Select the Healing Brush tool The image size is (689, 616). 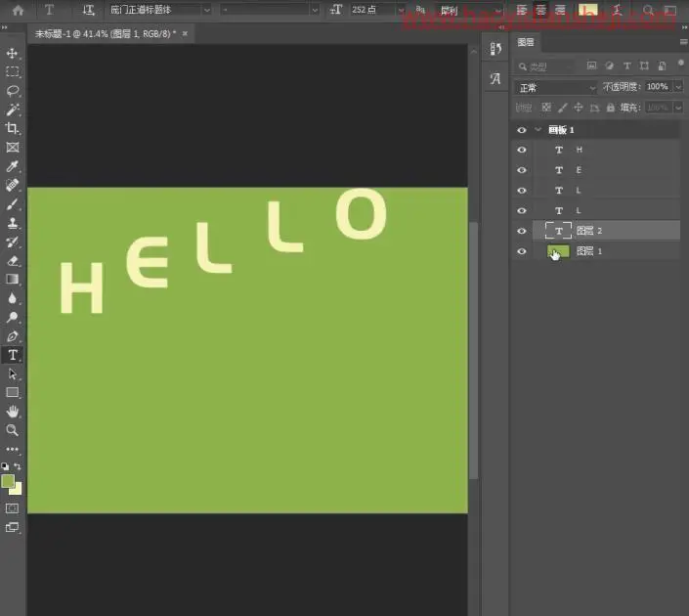coord(13,185)
